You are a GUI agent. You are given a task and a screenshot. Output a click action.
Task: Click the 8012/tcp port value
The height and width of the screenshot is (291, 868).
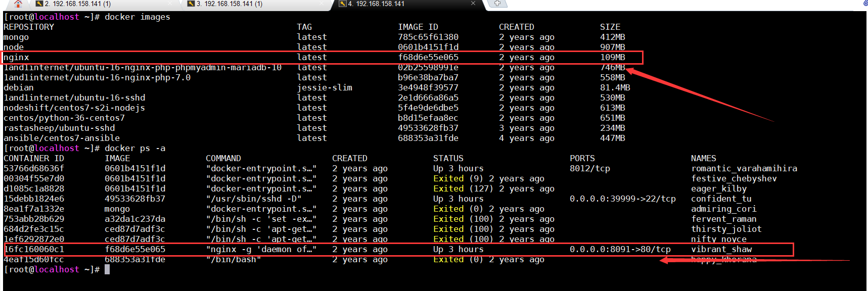pos(590,169)
